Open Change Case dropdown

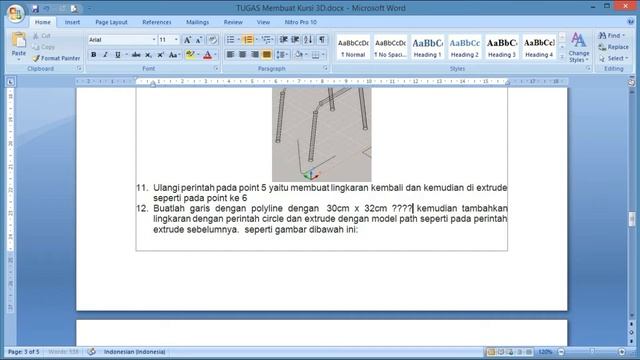click(174, 55)
